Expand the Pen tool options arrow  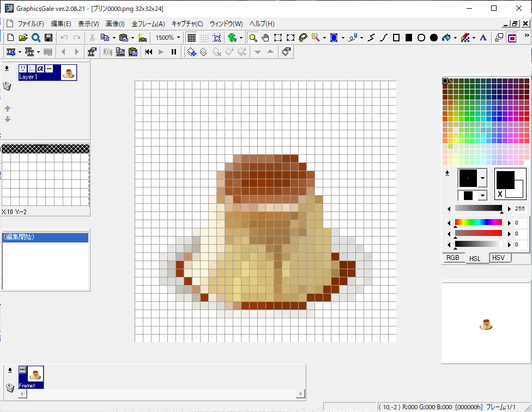point(362,38)
